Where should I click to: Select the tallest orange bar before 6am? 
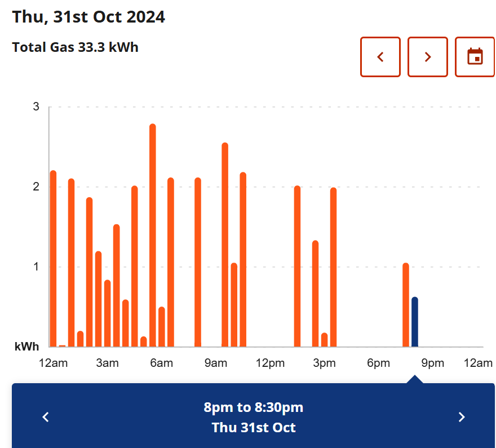pos(153,236)
